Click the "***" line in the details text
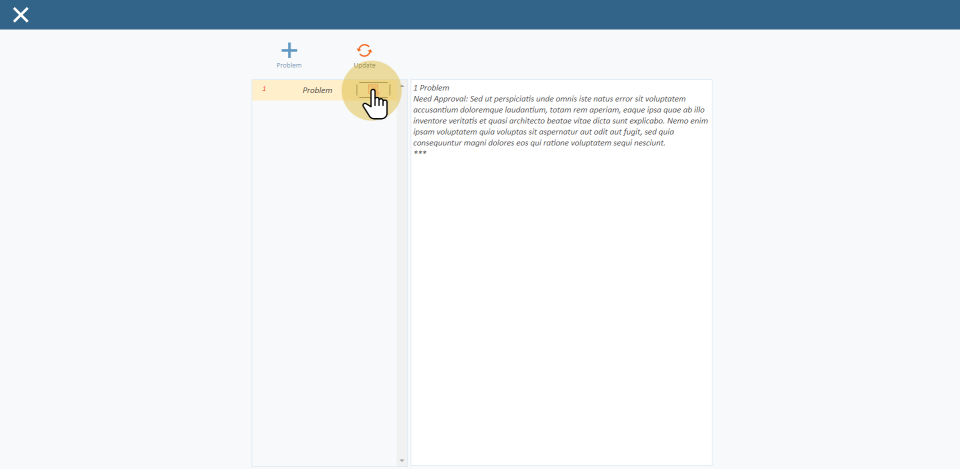Image resolution: width=960 pixels, height=469 pixels. (420, 153)
